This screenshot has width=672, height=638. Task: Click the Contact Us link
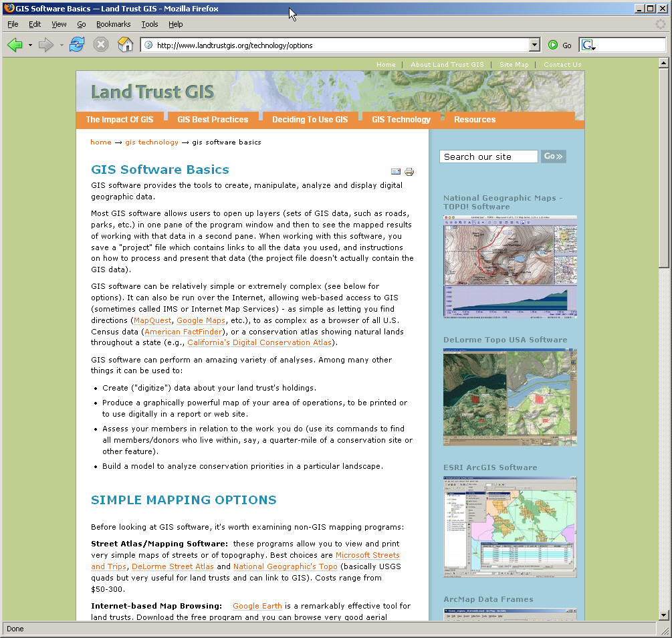(562, 65)
